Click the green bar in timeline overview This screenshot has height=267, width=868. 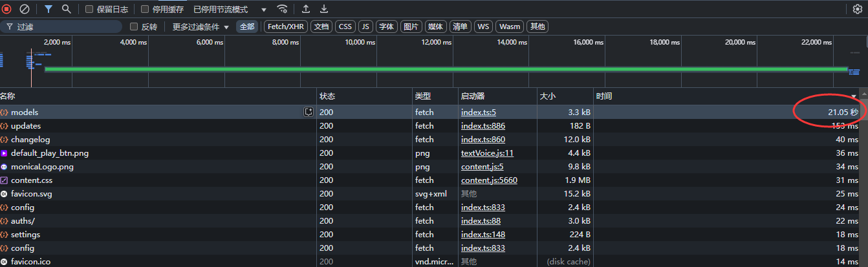click(x=445, y=69)
